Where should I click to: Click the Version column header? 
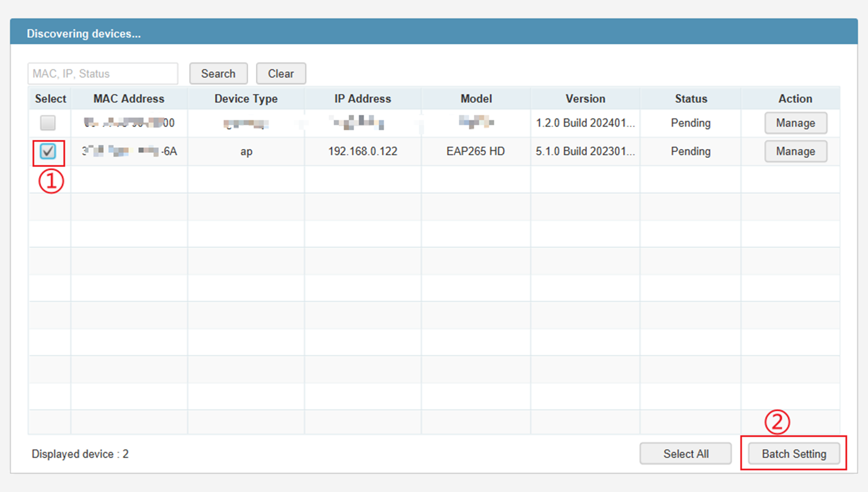(x=585, y=98)
